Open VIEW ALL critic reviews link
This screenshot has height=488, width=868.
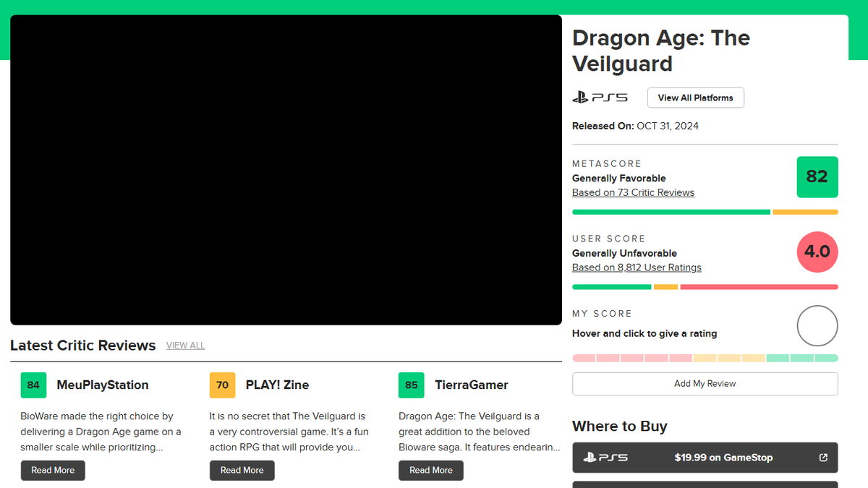click(x=186, y=346)
